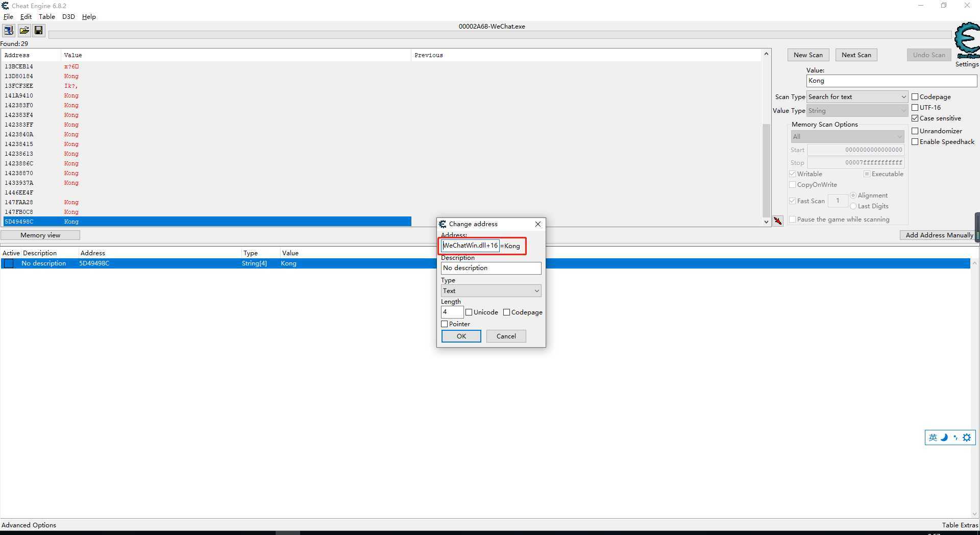Viewport: 980px width, 535px height.
Task: Open the Edit menu
Action: tap(26, 17)
